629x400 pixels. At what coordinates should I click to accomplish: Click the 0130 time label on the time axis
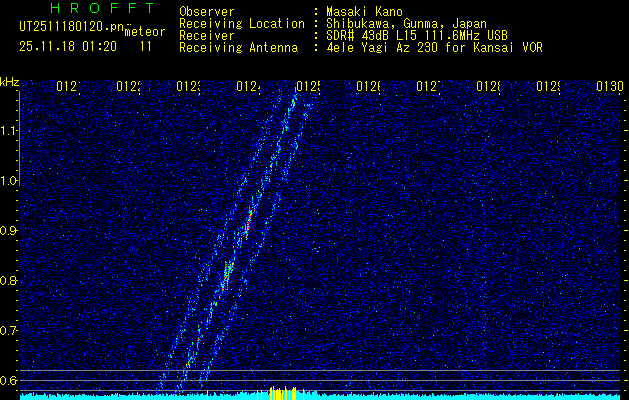point(610,87)
